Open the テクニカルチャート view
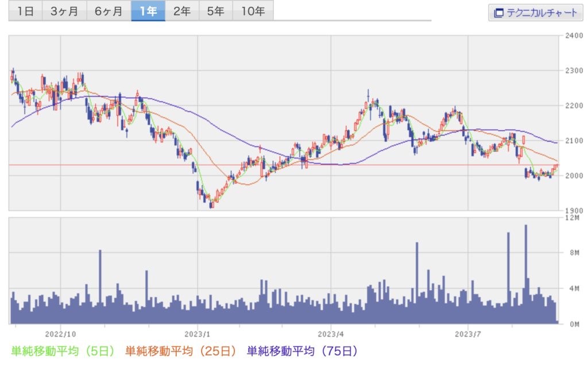 535,13
